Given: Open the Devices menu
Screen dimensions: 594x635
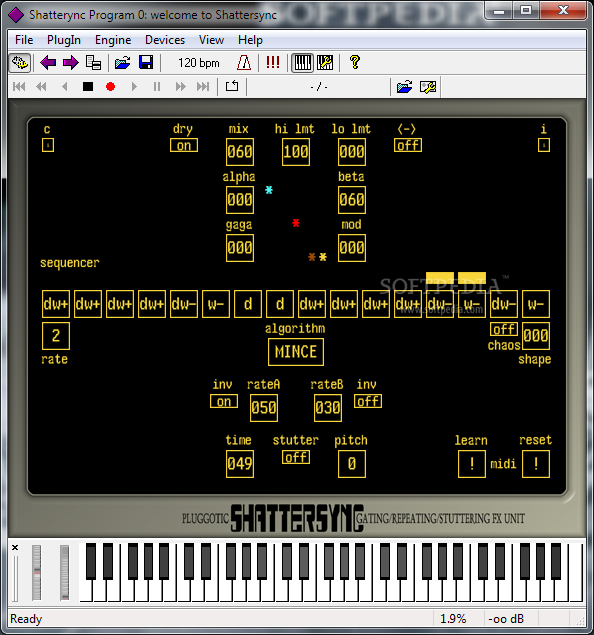Looking at the screenshot, I should click(x=165, y=40).
